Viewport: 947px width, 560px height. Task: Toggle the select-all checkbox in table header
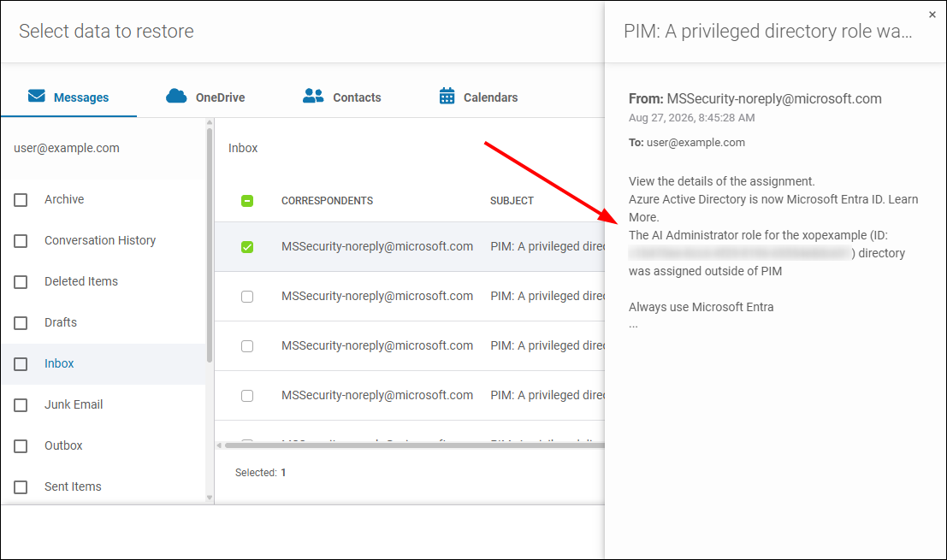tap(247, 201)
